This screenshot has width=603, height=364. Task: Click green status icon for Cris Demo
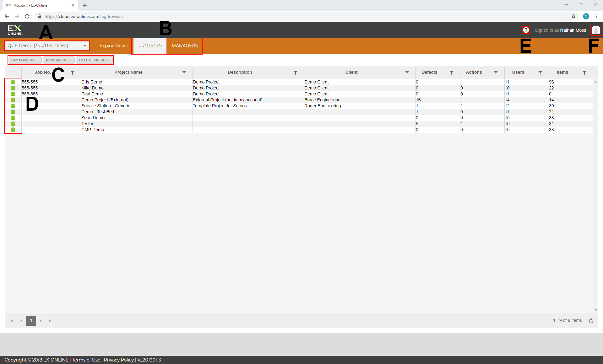tap(13, 82)
